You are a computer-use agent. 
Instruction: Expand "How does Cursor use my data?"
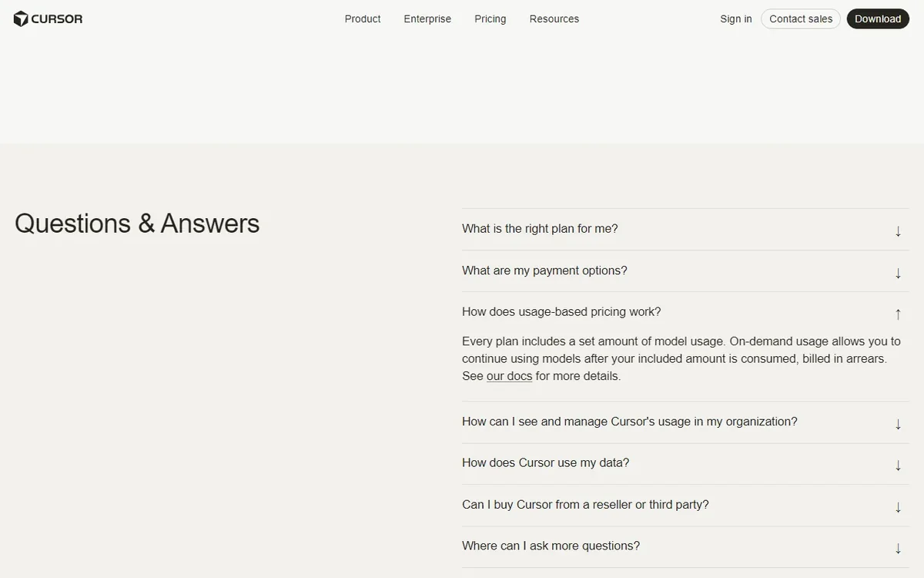coord(685,463)
